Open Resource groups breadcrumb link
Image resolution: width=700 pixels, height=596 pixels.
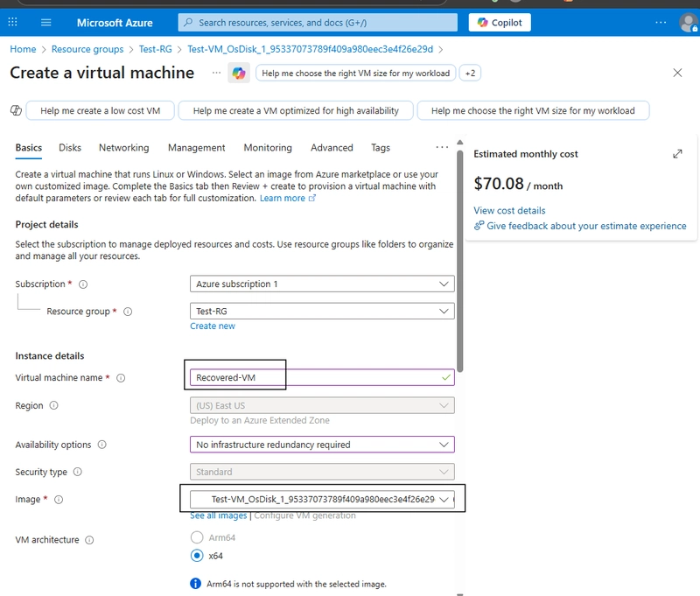(87, 49)
